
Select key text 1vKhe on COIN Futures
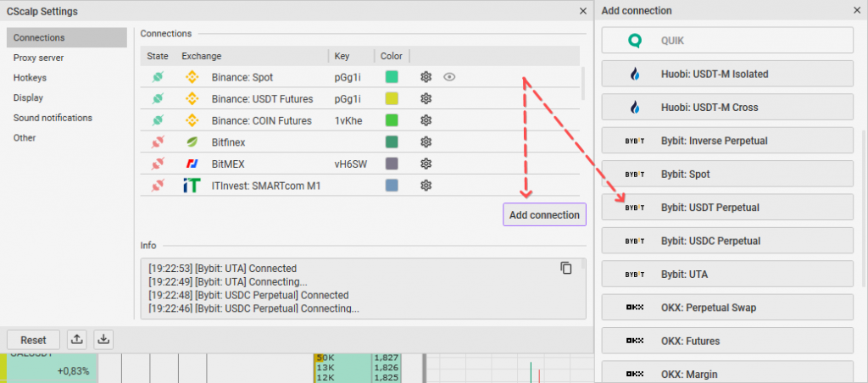tap(348, 120)
